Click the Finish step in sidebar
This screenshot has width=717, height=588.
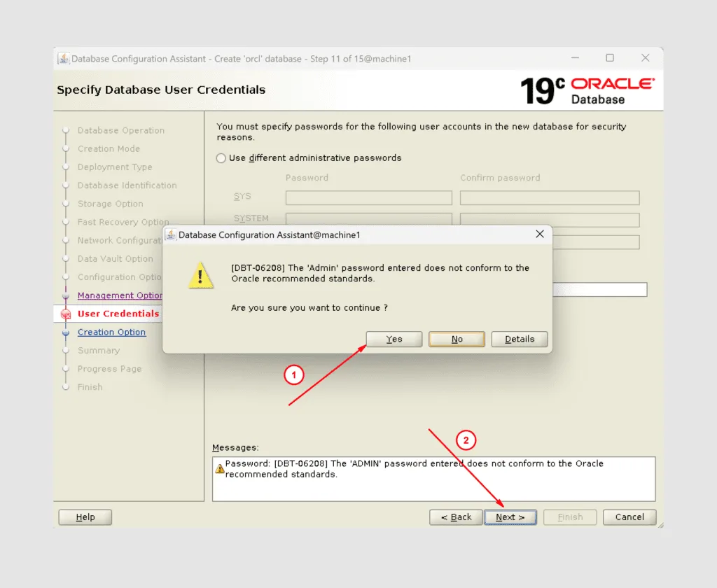tap(90, 387)
